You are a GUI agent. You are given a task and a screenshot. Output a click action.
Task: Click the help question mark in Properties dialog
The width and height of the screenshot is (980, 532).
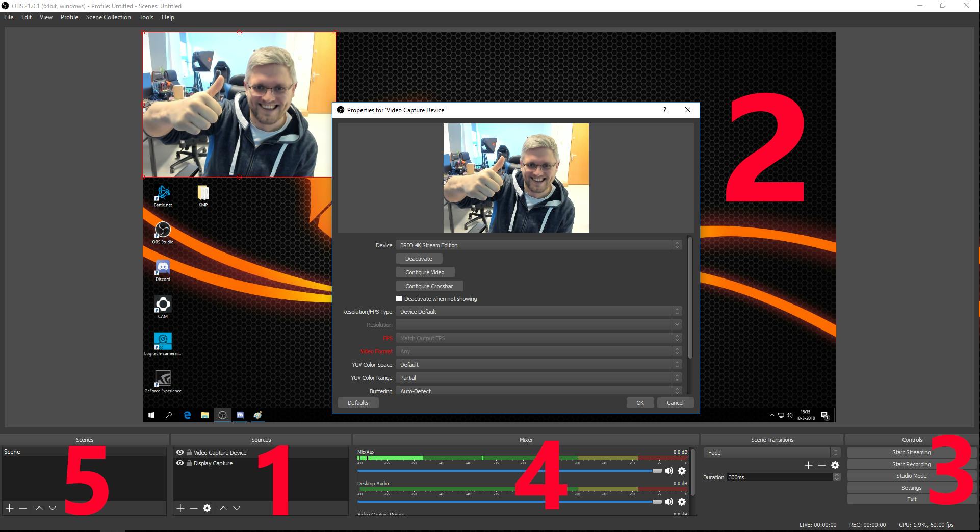[664, 110]
